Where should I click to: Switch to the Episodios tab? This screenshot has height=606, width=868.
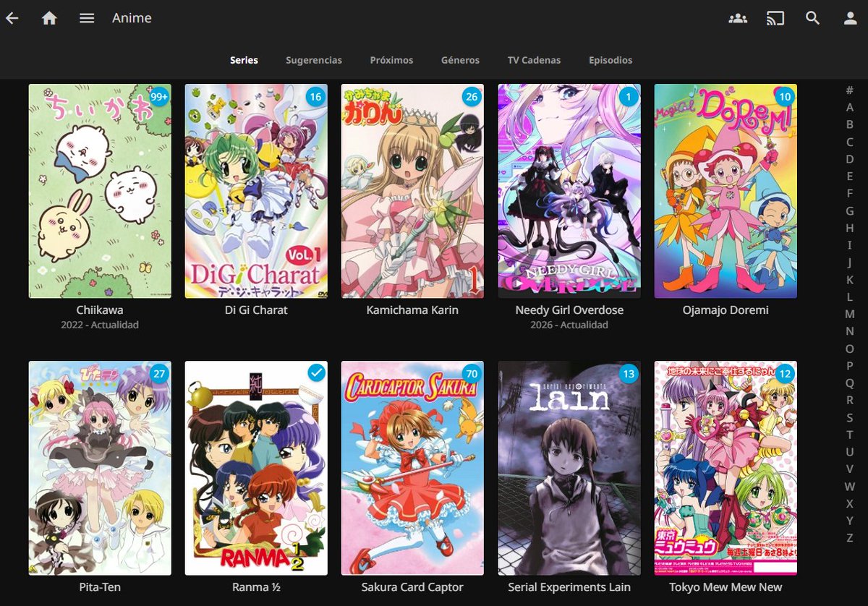pos(610,60)
